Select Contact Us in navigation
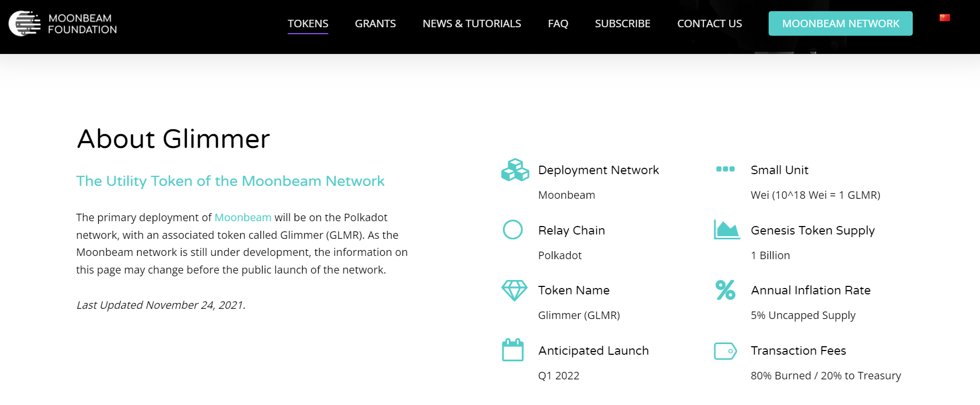The height and width of the screenshot is (405, 980). click(709, 24)
